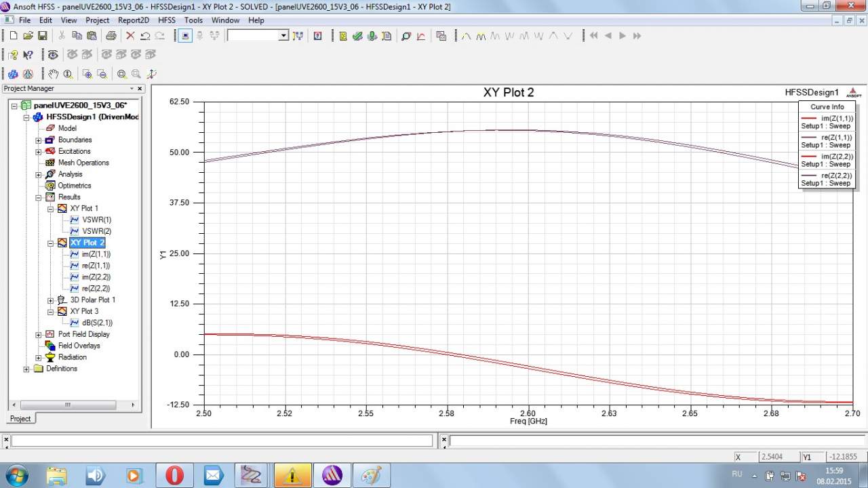Screen dimensions: 868x488
Task: Open the File menu
Action: click(25, 20)
